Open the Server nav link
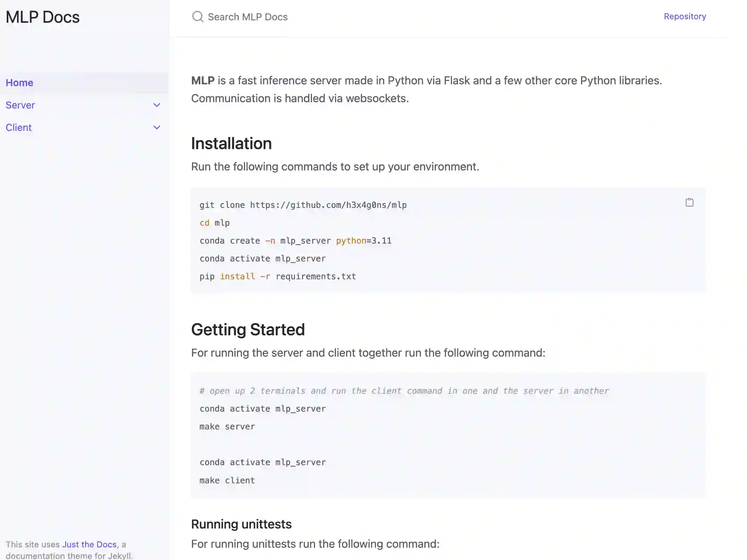 coord(20,105)
